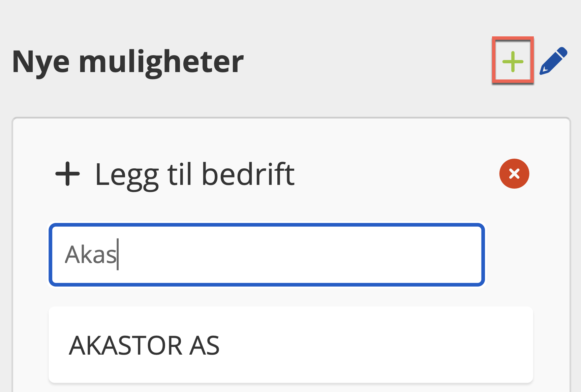Tap the pencil to edit Nye muligheter
581x392 pixels.
pyautogui.click(x=553, y=61)
